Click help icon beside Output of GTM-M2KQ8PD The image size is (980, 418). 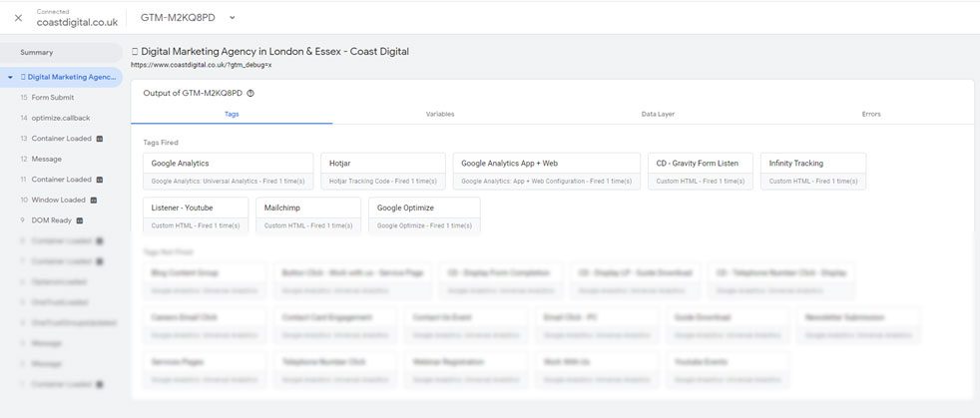(x=250, y=93)
